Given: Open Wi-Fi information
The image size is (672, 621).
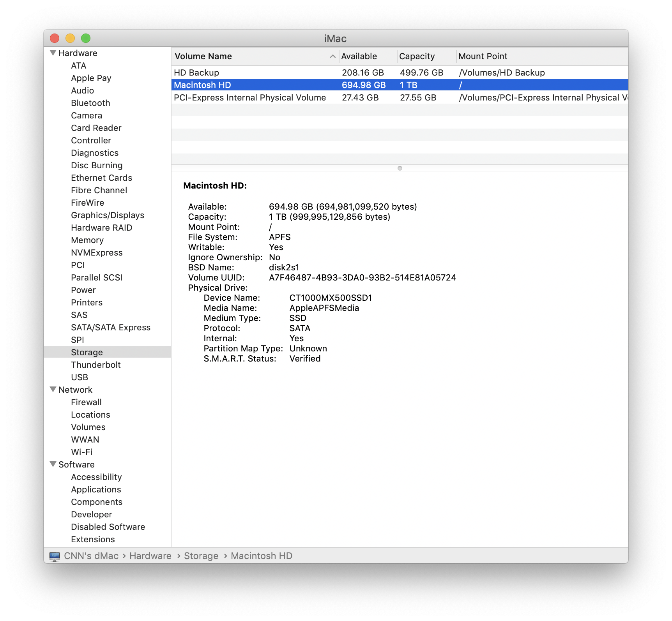Looking at the screenshot, I should (x=82, y=452).
